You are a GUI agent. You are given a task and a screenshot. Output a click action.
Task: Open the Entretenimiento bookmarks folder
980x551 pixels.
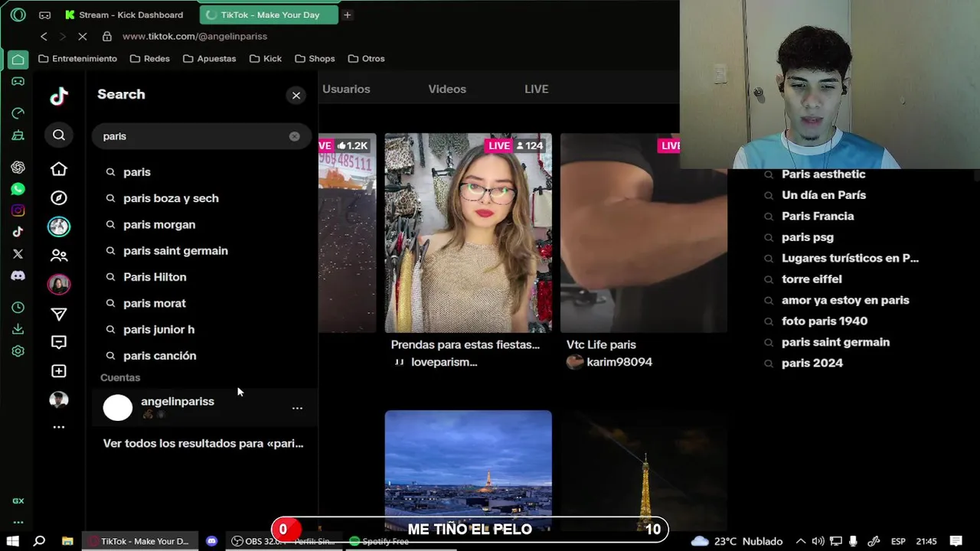point(77,58)
